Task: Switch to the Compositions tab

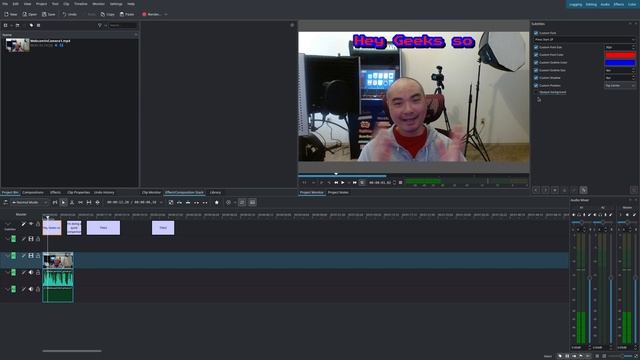Action: (33, 192)
